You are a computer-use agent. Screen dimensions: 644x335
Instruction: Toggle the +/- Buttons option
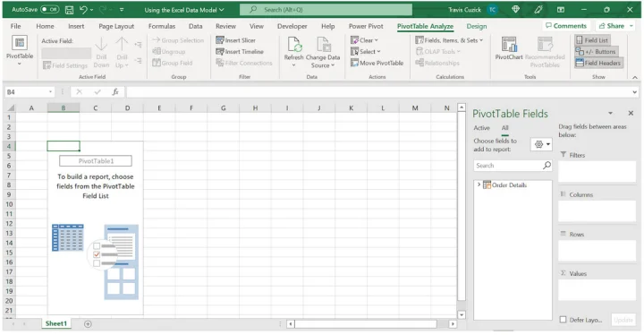tap(596, 51)
